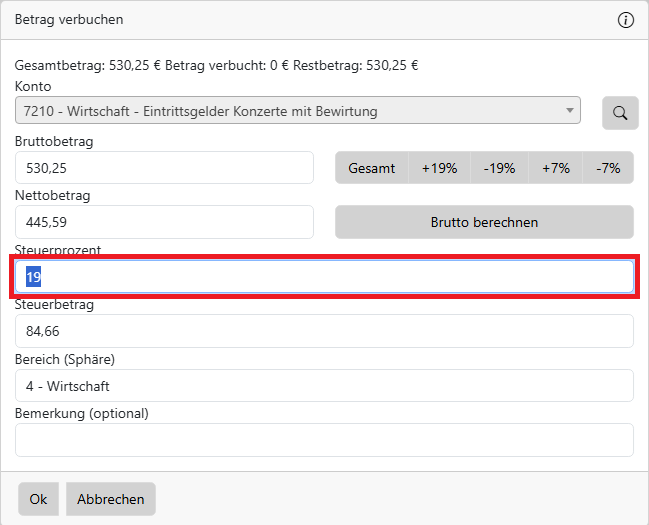Click the Bemerkung optional text field
The height and width of the screenshot is (525, 649).
[324, 439]
